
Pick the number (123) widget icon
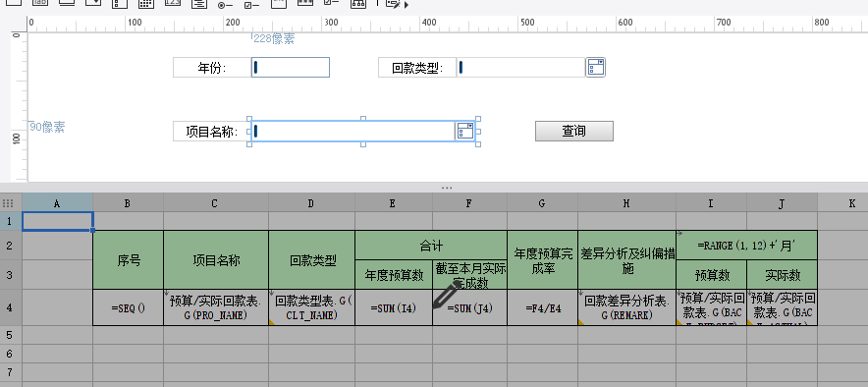[173, 2]
